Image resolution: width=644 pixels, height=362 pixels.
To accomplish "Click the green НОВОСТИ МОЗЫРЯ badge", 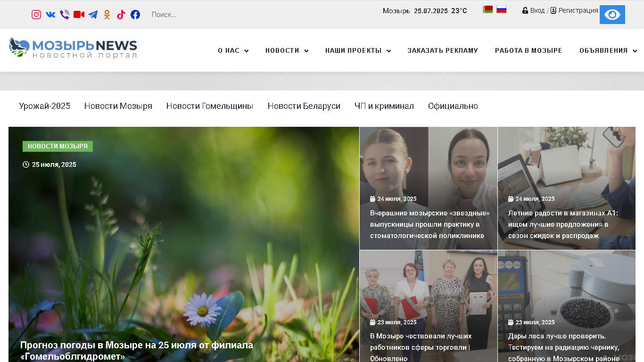I will [x=58, y=146].
